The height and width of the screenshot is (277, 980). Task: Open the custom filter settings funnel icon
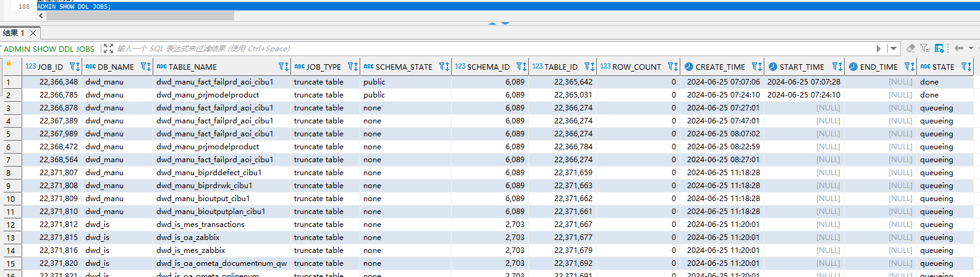click(924, 48)
